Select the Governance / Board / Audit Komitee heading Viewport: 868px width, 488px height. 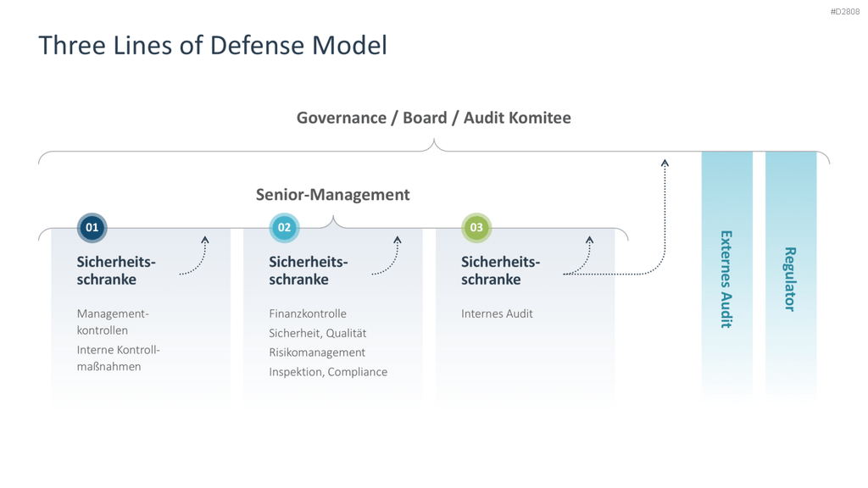[x=433, y=118]
